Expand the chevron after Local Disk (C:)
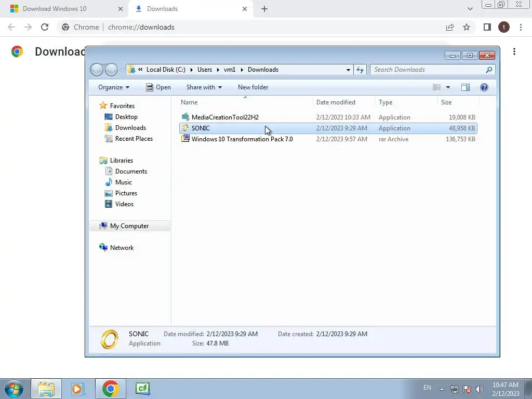 [191, 70]
